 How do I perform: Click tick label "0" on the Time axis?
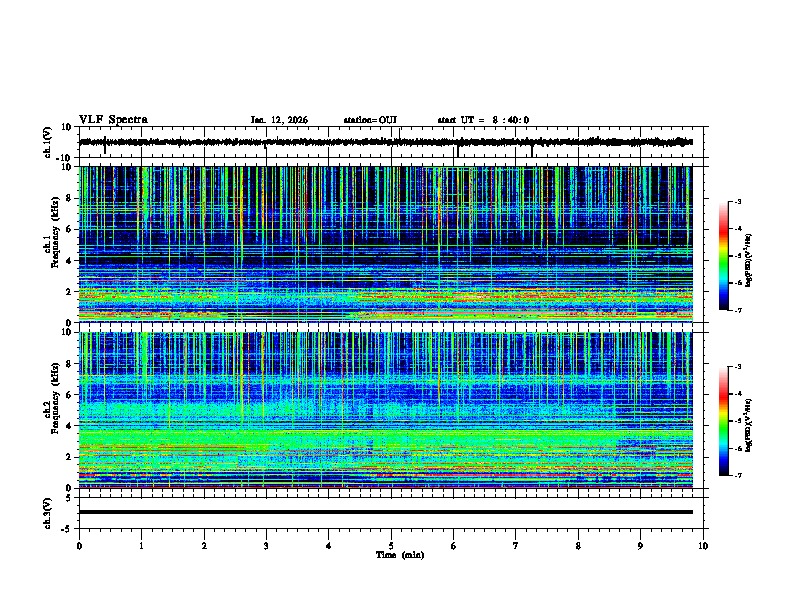click(x=79, y=546)
